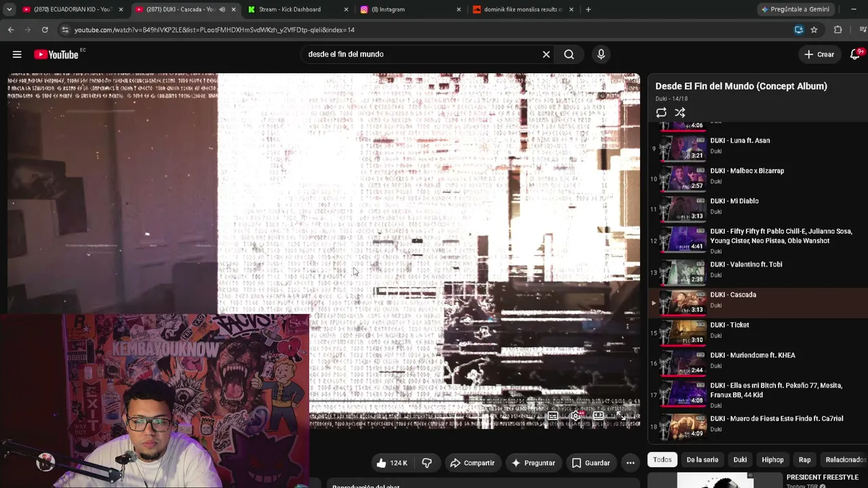Play DUKI - Luna ft. Asan
868x488 pixels.
click(740, 140)
